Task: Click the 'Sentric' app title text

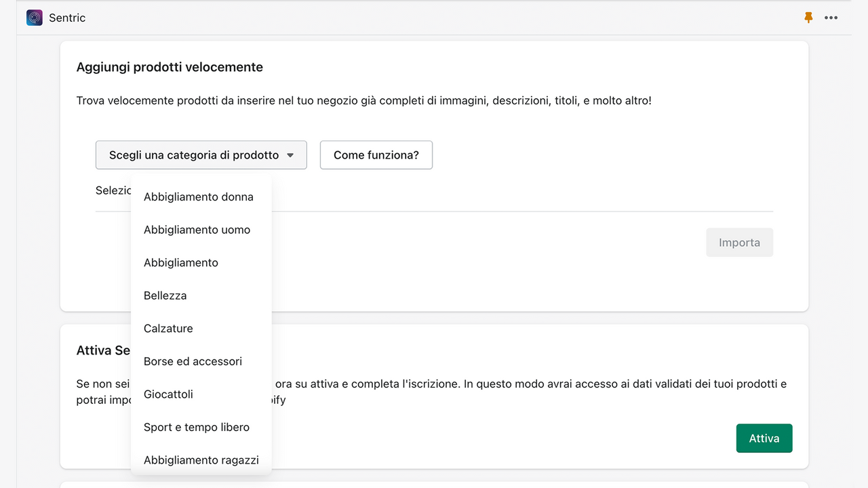Action: (67, 18)
